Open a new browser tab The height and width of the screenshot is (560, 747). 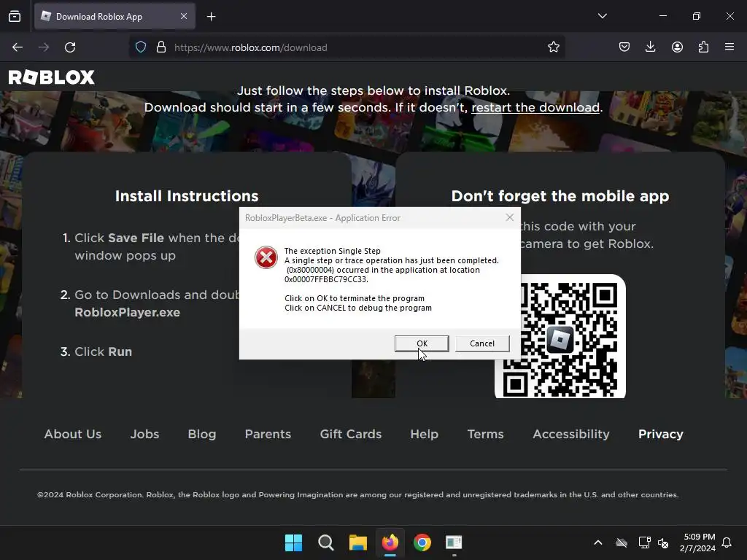pyautogui.click(x=211, y=17)
